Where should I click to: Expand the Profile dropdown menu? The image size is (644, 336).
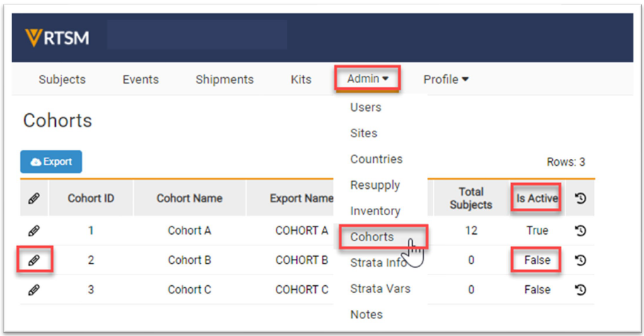pos(445,79)
